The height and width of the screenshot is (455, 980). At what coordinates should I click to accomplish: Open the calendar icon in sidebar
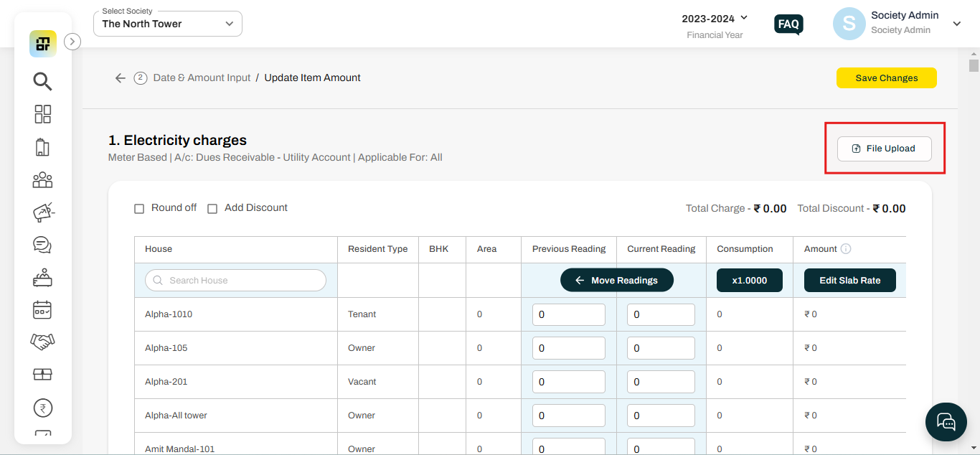42,310
